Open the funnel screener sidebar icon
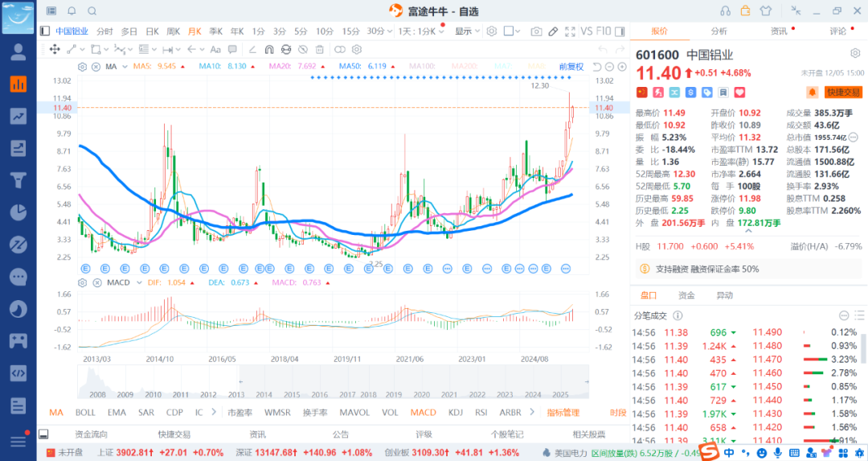The height and width of the screenshot is (461, 868). tap(18, 180)
